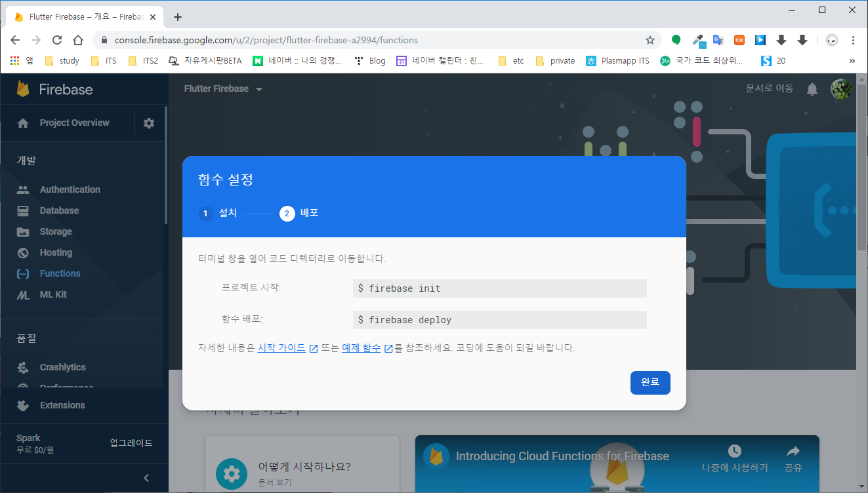Click the firebase init command field
This screenshot has height=493, width=868.
(x=500, y=288)
